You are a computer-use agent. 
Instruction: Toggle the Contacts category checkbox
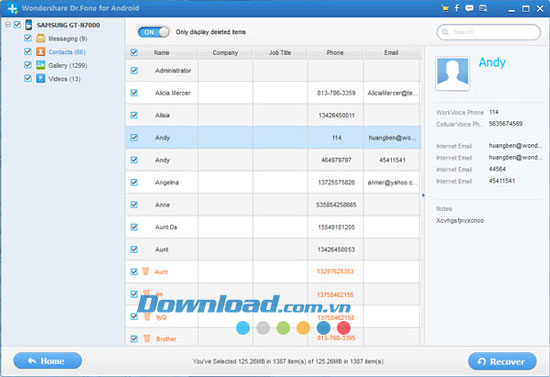click(28, 51)
